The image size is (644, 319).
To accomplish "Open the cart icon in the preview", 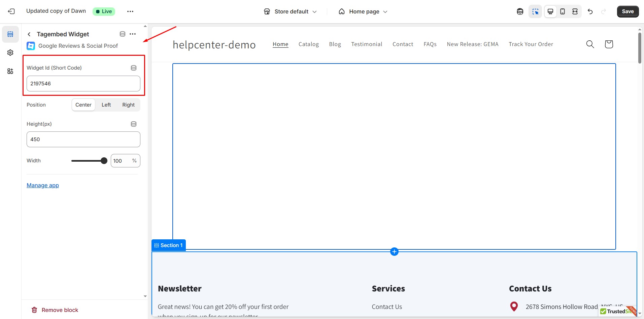I will (609, 44).
